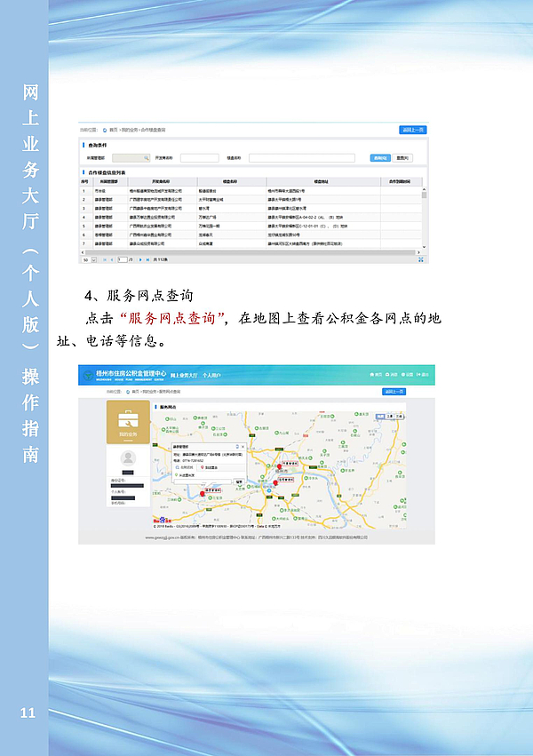Click the red map marker in the city center
Screen dimensions: 533x756
(274, 481)
